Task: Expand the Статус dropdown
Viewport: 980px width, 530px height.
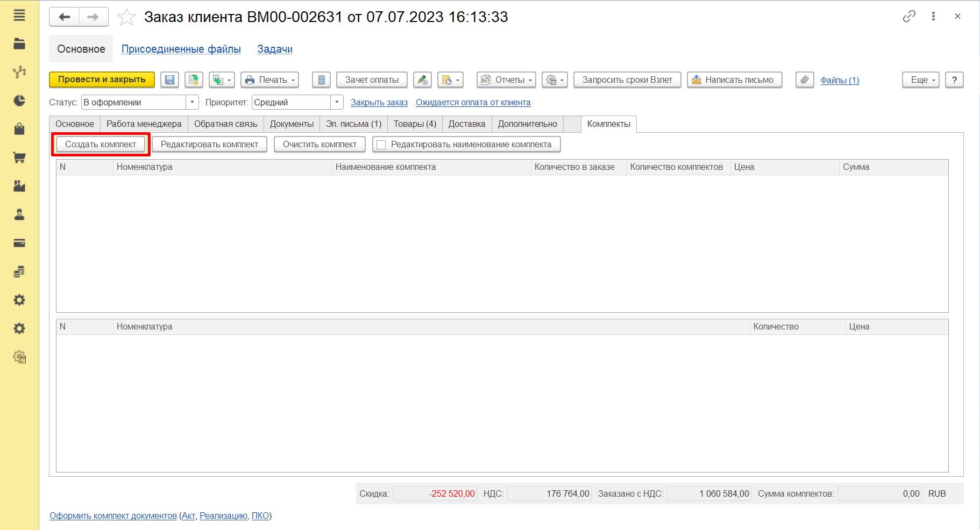Action: (192, 102)
